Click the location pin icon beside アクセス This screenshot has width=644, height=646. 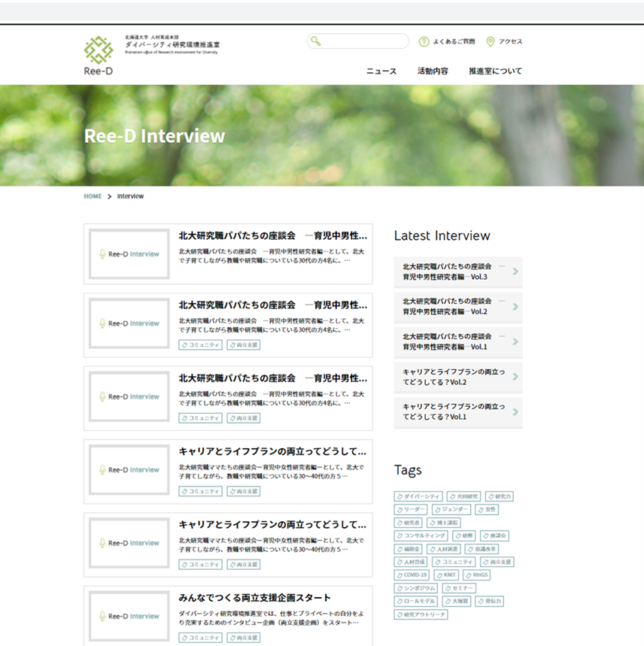click(x=491, y=41)
